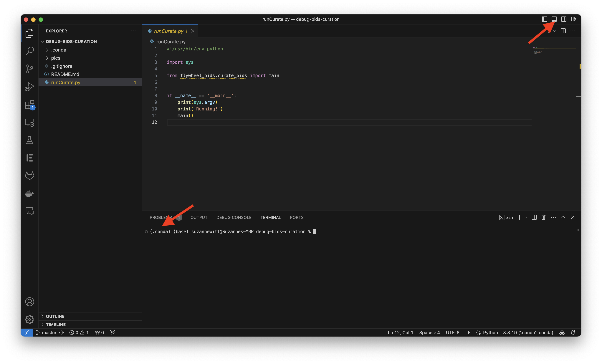Screen dimensions: 602x364
Task: Select runCurate.py in the file tree
Action: [x=90, y=82]
